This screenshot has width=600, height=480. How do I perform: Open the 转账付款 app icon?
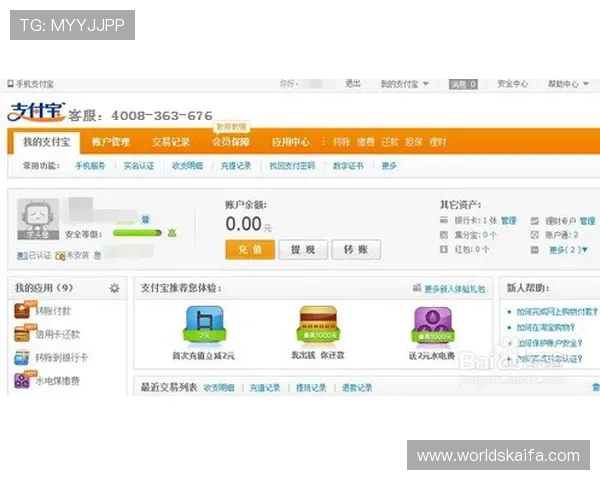22,310
